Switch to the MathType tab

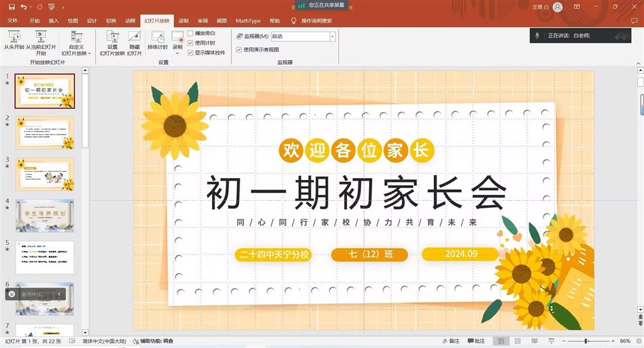248,21
